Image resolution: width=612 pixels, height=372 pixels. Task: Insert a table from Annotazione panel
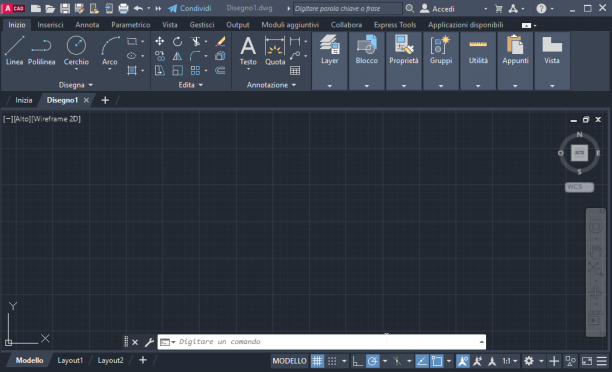(x=295, y=70)
